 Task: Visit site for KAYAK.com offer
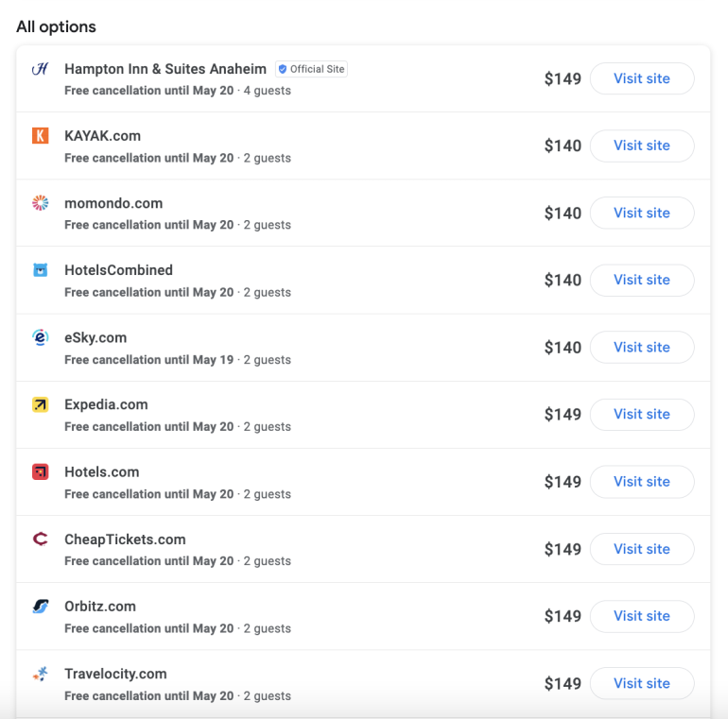pyautogui.click(x=642, y=146)
